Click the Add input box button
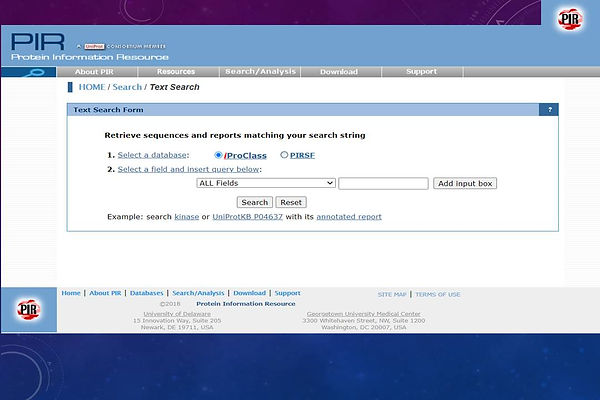 465,183
